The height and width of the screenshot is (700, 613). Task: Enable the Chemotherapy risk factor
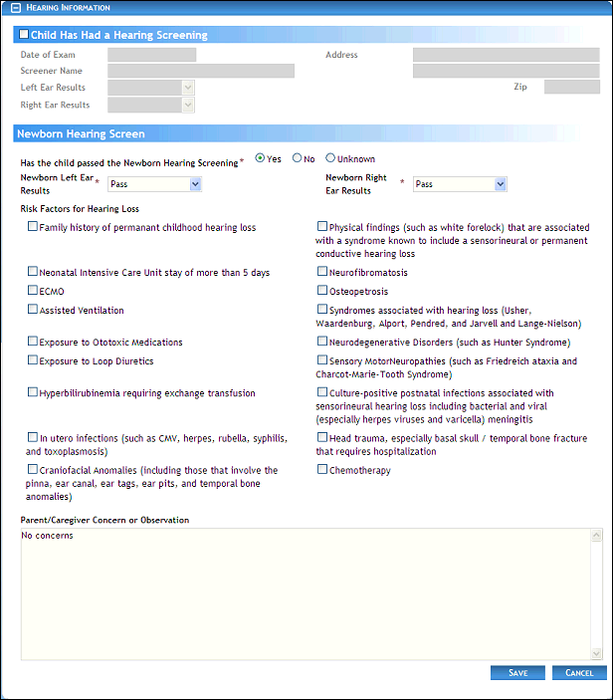[x=322, y=469]
